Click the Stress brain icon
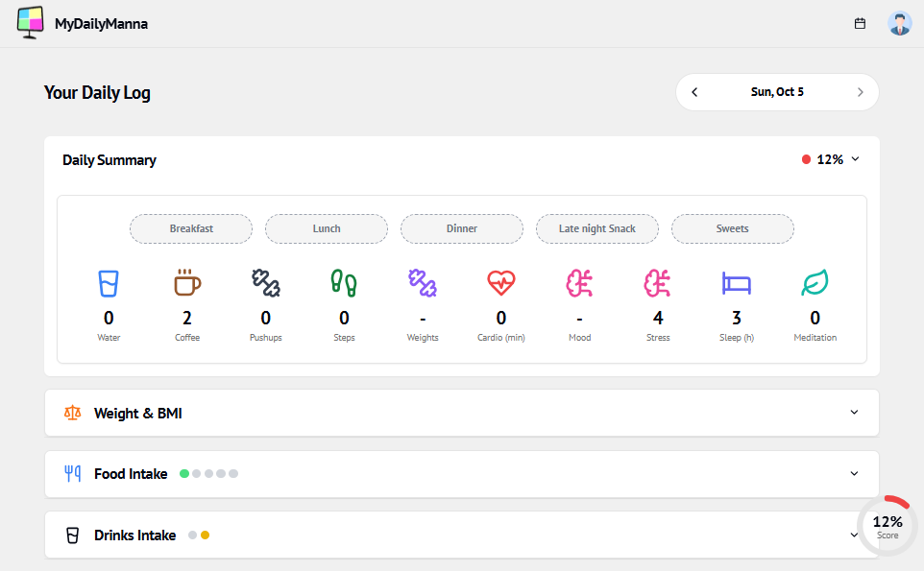The width and height of the screenshot is (924, 571). [x=658, y=283]
